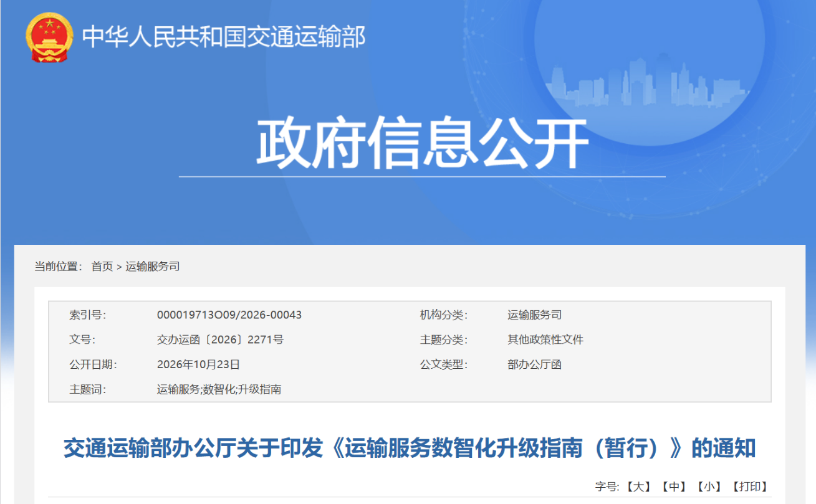
Task: Click the 主题词: field label
Action: [x=88, y=390]
